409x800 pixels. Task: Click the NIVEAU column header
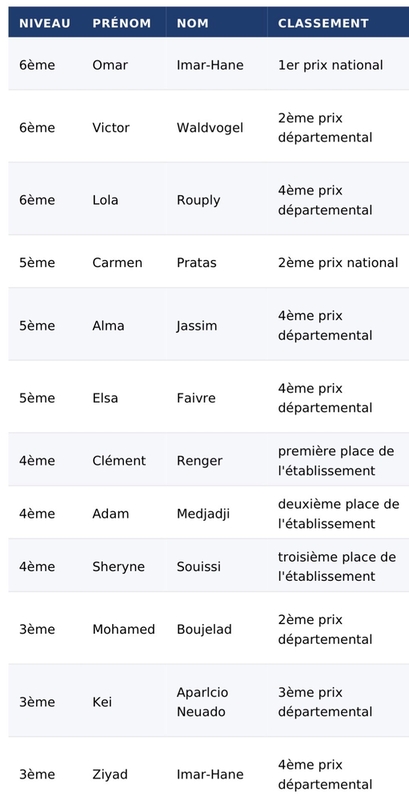[x=45, y=23]
